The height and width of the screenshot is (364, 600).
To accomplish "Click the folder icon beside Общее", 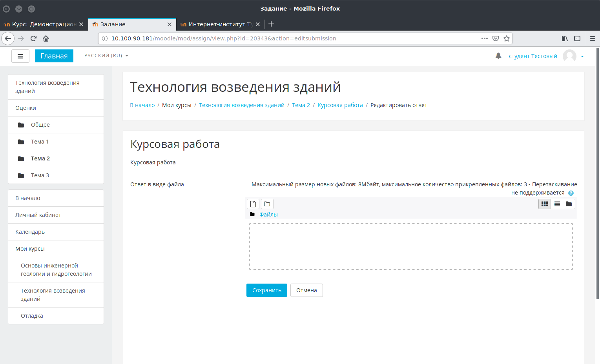I will (x=21, y=125).
